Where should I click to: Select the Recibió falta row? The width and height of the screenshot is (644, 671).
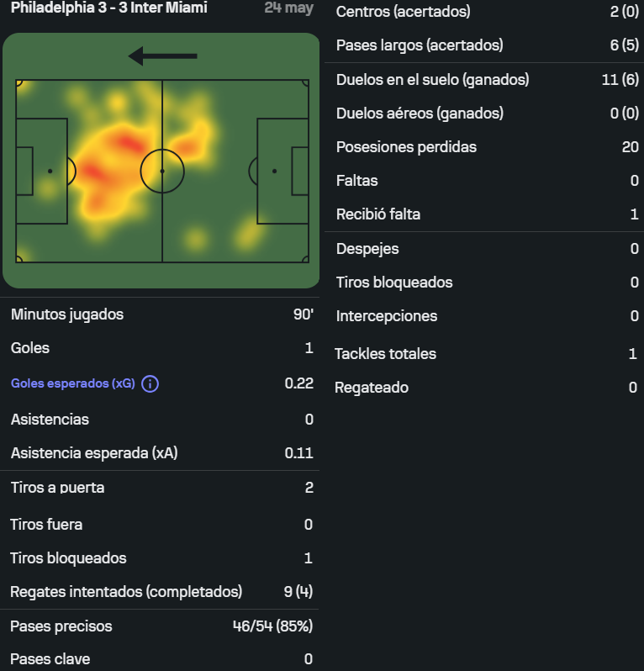click(x=484, y=214)
